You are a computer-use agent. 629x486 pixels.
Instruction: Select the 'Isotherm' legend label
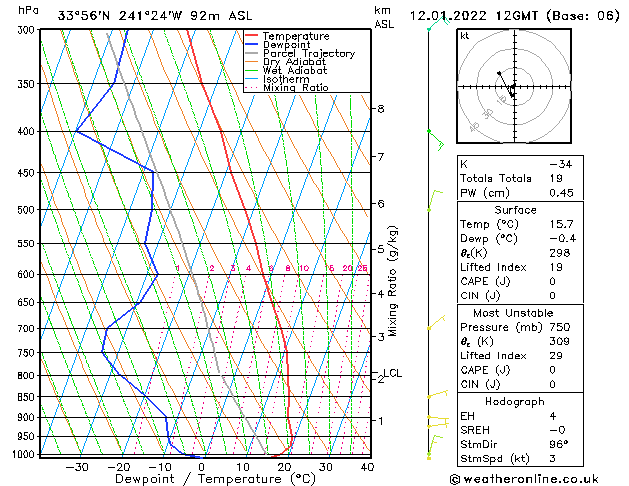click(x=286, y=79)
